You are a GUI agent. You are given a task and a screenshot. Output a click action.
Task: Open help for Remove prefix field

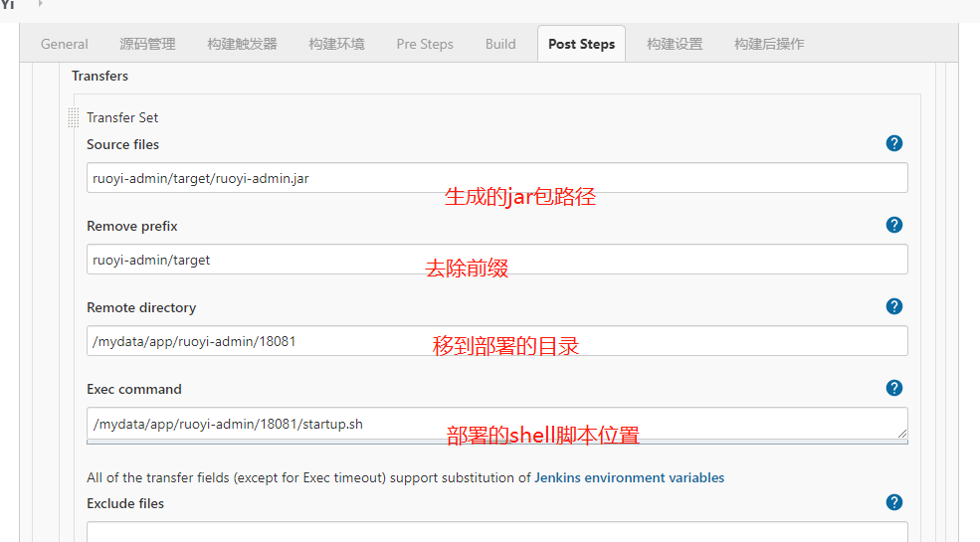tap(893, 225)
